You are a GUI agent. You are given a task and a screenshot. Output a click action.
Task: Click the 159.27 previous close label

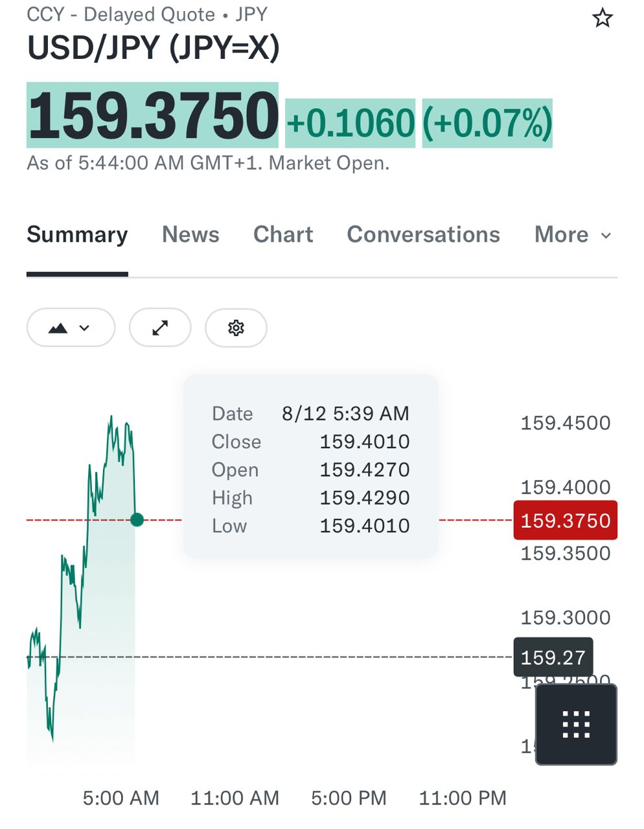553,657
